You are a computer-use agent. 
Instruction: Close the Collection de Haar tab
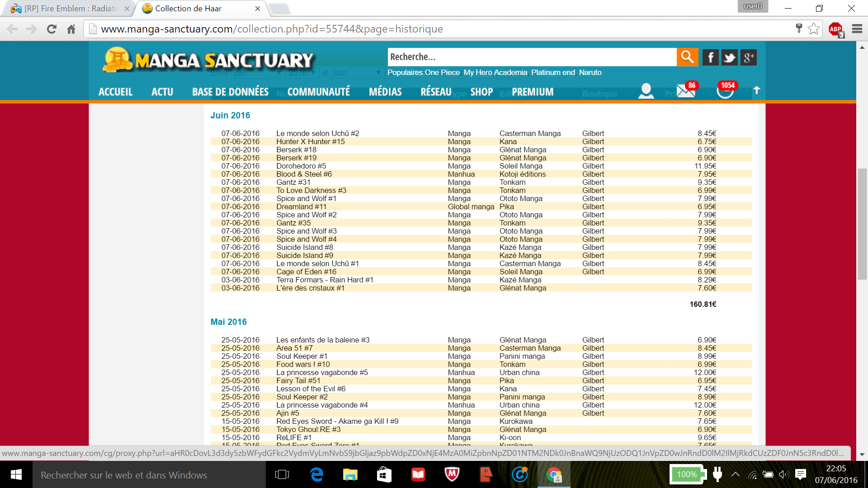point(257,9)
